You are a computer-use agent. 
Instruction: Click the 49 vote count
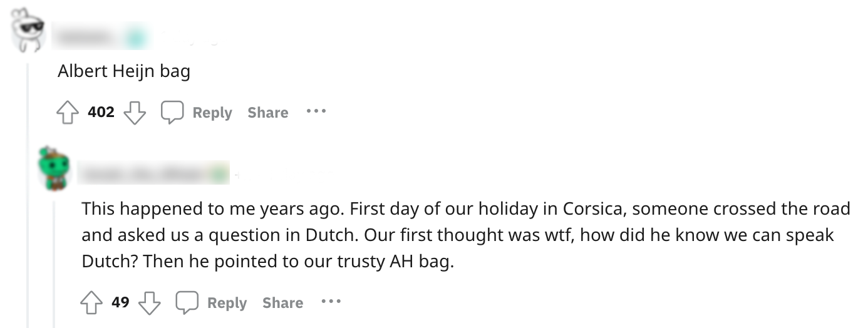[120, 303]
